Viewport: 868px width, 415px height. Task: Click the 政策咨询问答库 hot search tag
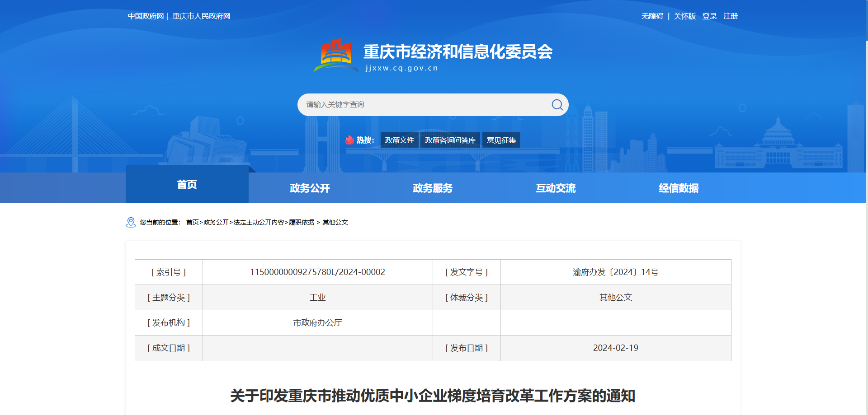point(450,140)
